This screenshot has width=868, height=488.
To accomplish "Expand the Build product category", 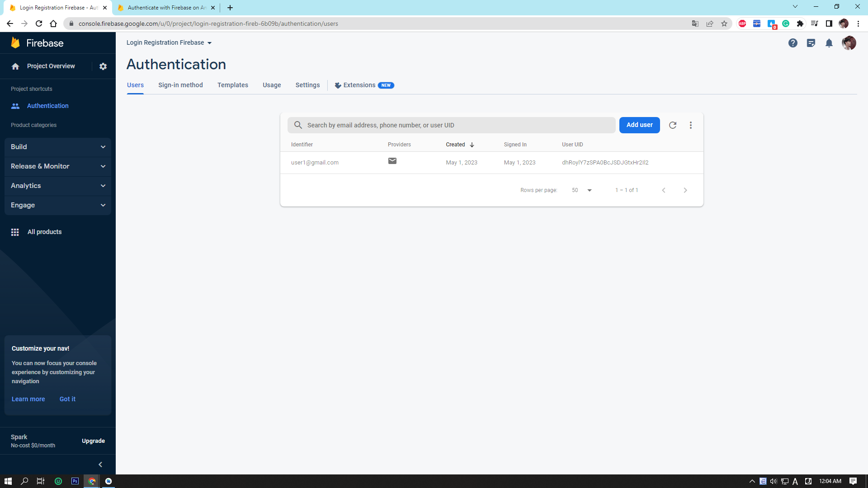I will coord(58,147).
